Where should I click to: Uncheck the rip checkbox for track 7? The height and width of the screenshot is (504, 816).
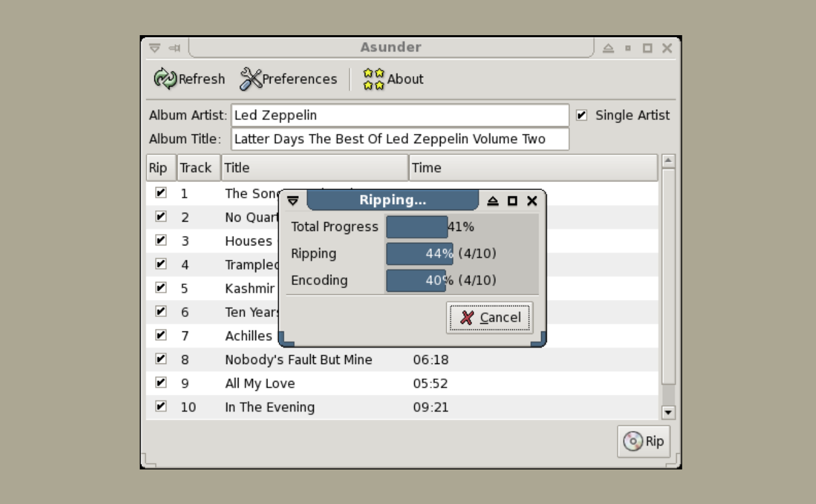(161, 336)
